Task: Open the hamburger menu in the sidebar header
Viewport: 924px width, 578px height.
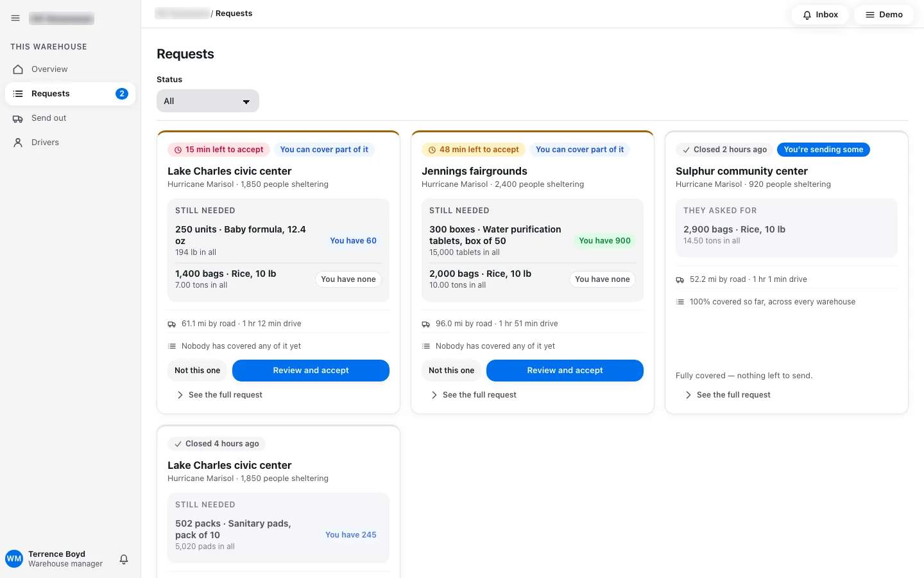Action: pyautogui.click(x=15, y=19)
